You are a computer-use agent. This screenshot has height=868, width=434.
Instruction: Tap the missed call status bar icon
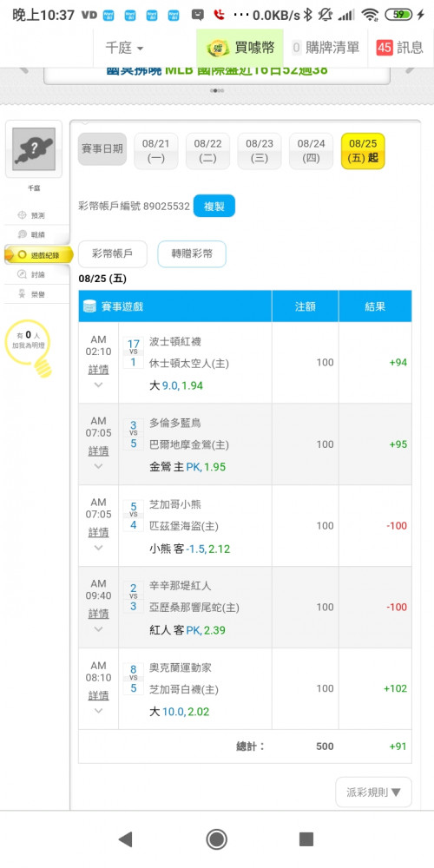[219, 15]
